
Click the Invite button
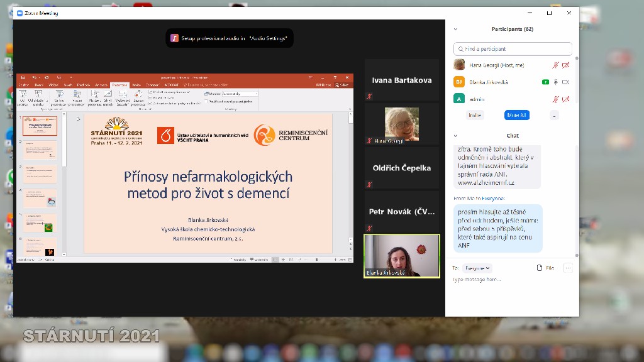(x=475, y=115)
